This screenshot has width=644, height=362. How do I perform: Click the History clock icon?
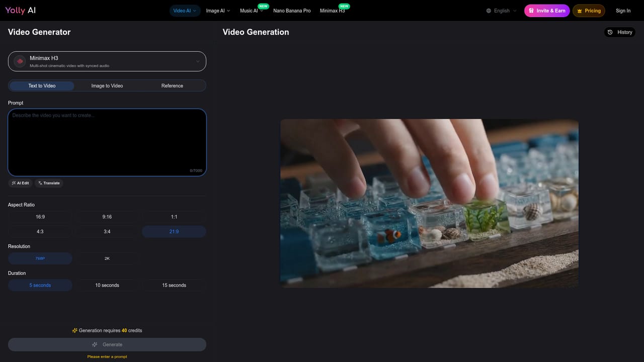pyautogui.click(x=610, y=32)
